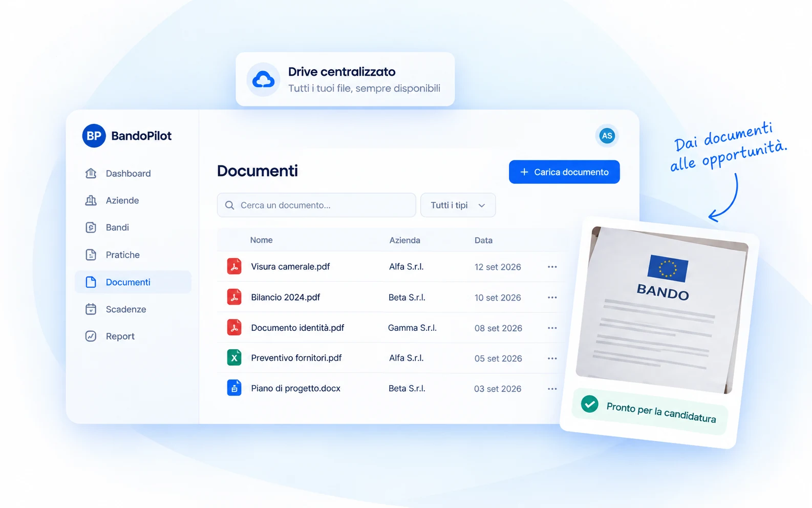This screenshot has width=812, height=508.
Task: Click Beta S.r.l. in Bilancio 2024 row
Action: coord(407,298)
